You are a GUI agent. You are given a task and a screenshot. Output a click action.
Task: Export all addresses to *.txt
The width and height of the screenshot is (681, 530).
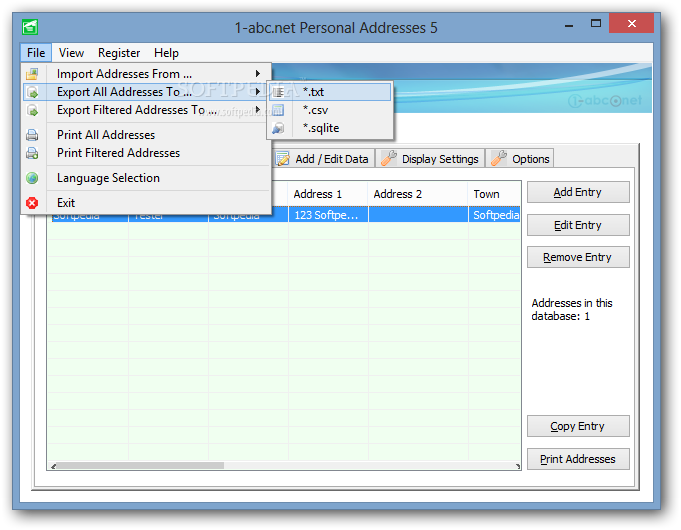coord(330,92)
